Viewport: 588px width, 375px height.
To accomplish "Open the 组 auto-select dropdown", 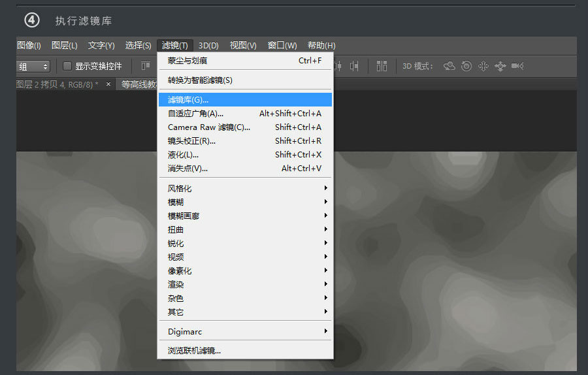I will [33, 67].
